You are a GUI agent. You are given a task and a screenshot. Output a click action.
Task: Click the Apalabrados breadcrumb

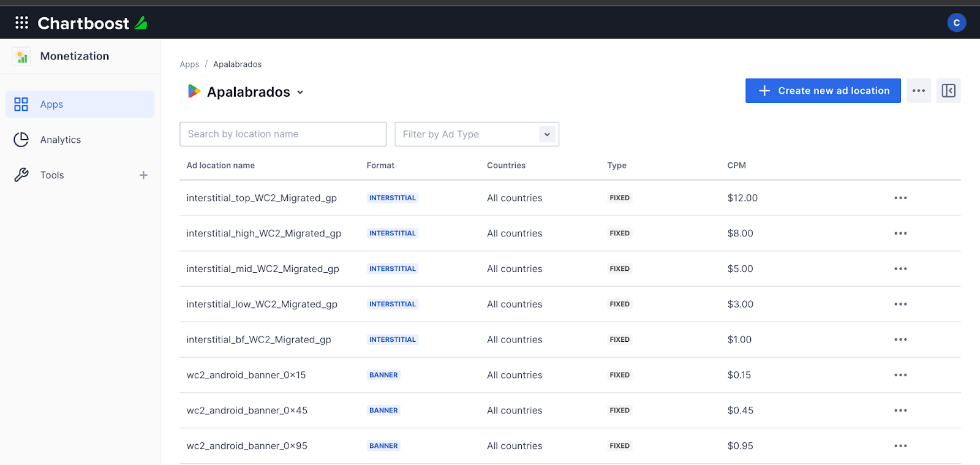click(237, 64)
